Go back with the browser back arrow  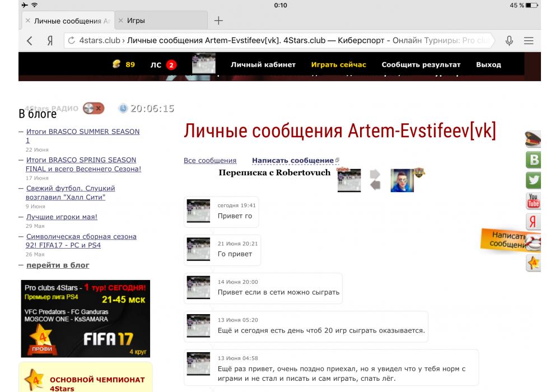[30, 40]
